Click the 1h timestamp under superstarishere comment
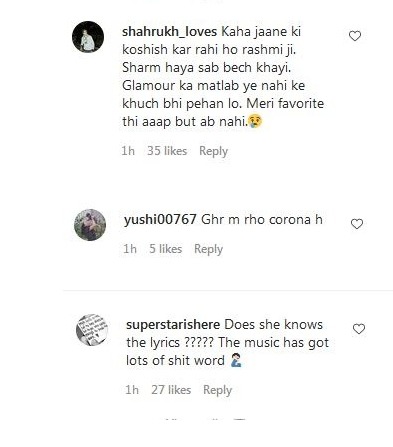Viewport: 393px width, 447px height. tap(132, 390)
